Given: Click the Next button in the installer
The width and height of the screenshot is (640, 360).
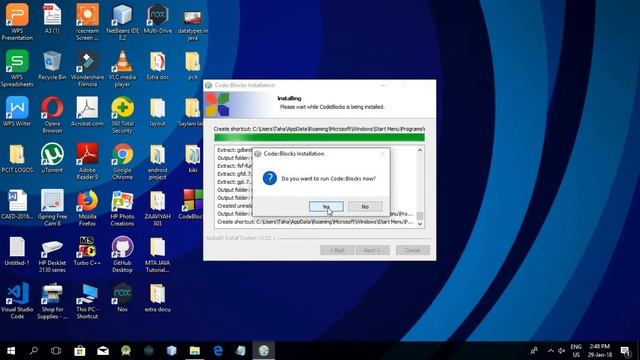Looking at the screenshot, I should coord(372,250).
